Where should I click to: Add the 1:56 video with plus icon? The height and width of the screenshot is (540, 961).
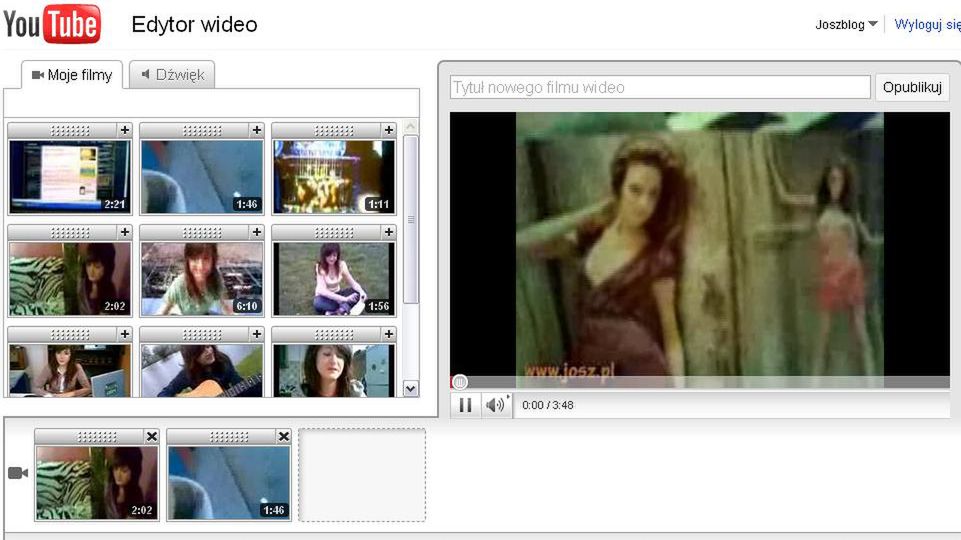click(x=389, y=232)
